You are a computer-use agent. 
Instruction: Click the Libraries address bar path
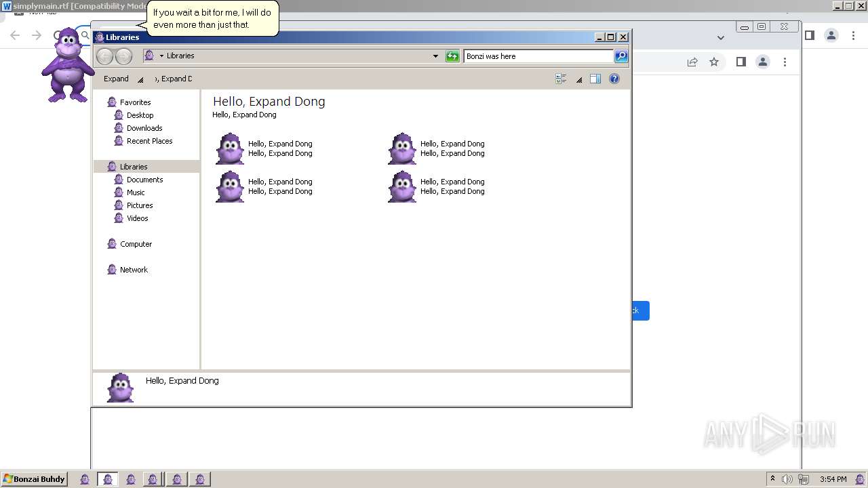pos(180,56)
